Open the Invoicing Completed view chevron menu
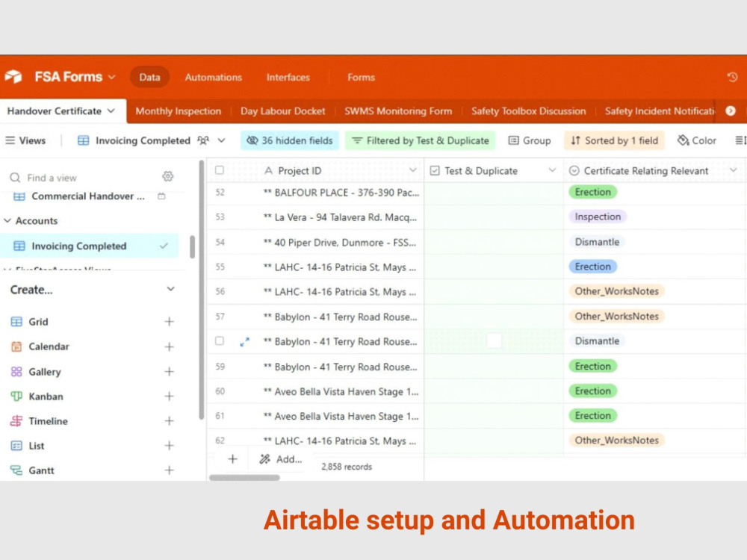 click(x=222, y=140)
